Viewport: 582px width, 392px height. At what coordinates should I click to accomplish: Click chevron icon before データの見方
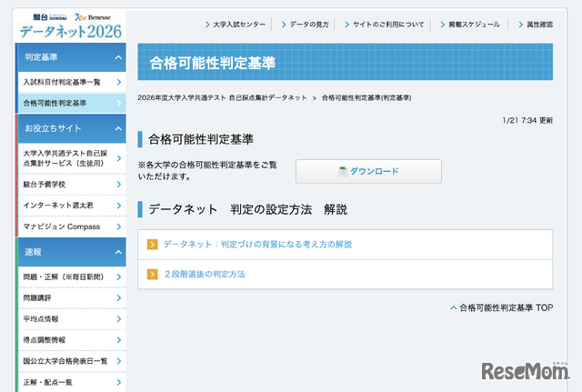click(x=284, y=25)
